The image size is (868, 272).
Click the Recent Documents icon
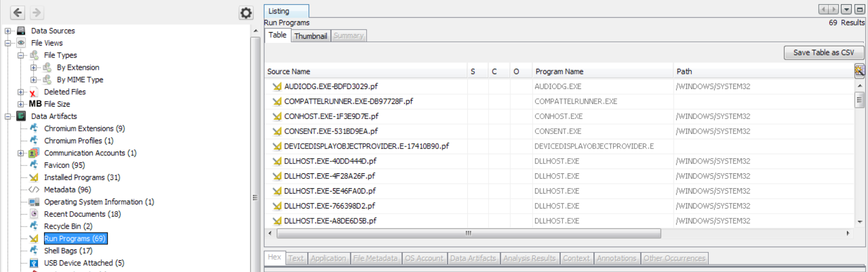click(x=34, y=214)
